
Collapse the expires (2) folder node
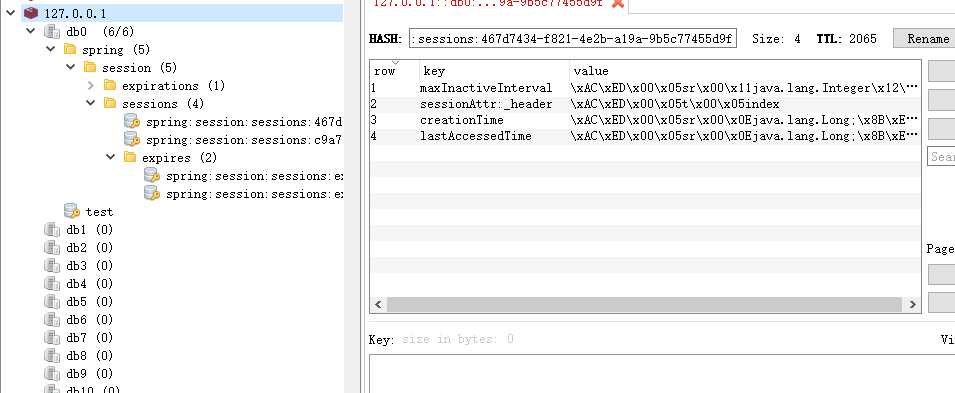[x=111, y=157]
